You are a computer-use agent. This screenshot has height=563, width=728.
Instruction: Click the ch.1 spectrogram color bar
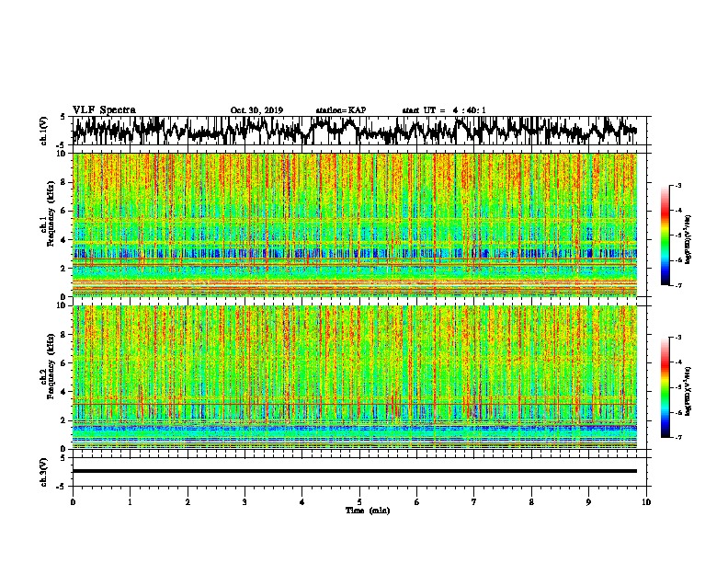coord(665,236)
